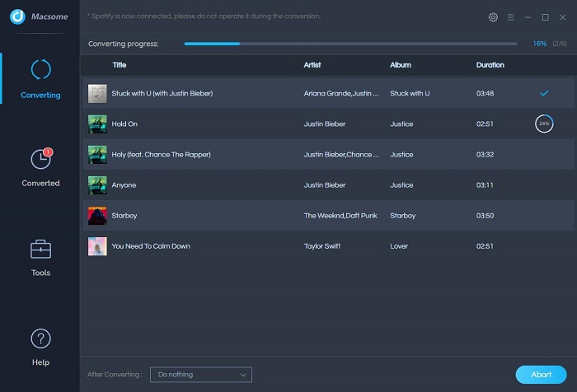
Task: Open the Converted history clock icon
Action: 41,159
